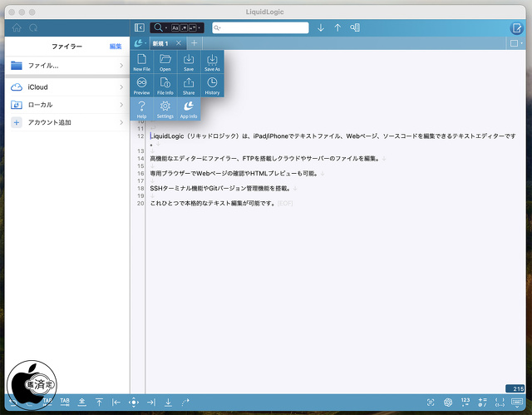Open the iCloud storage entry
Viewport: 532px width, 415px height.
tap(67, 87)
